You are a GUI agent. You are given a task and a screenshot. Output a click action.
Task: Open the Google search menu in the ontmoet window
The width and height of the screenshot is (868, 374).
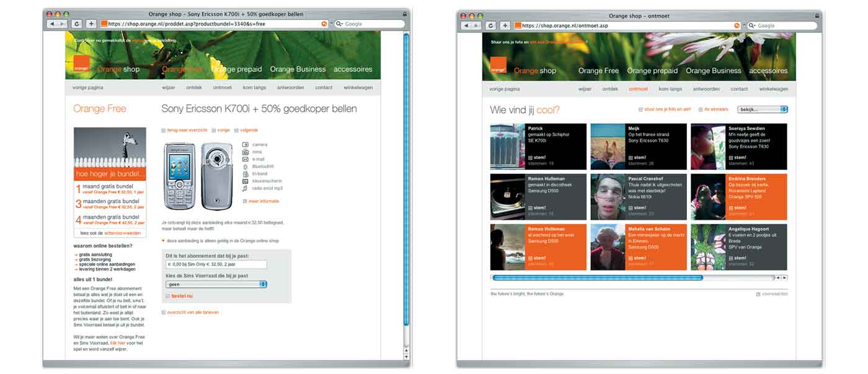tap(753, 25)
